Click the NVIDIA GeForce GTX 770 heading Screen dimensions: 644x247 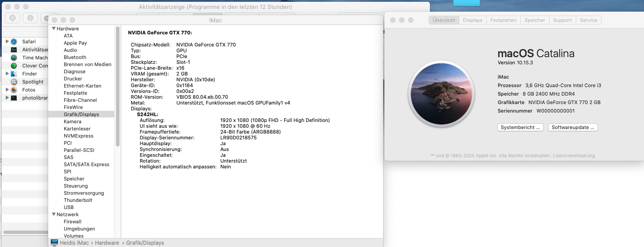click(x=160, y=33)
